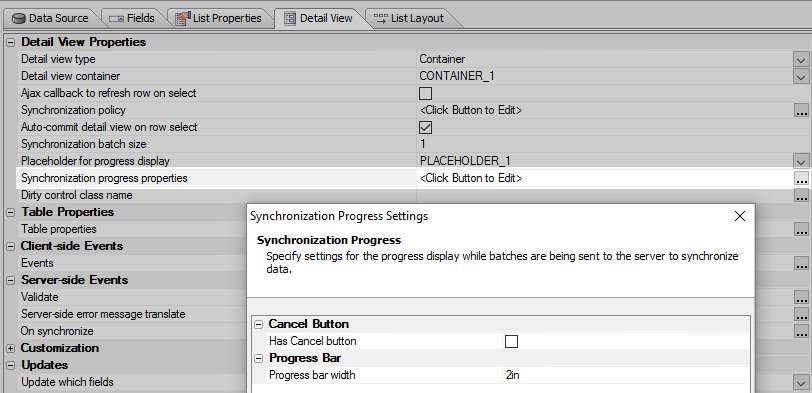Screen dimensions: 812x393
Task: Click ellipsis button for Synchronization progress properties
Action: (x=801, y=179)
